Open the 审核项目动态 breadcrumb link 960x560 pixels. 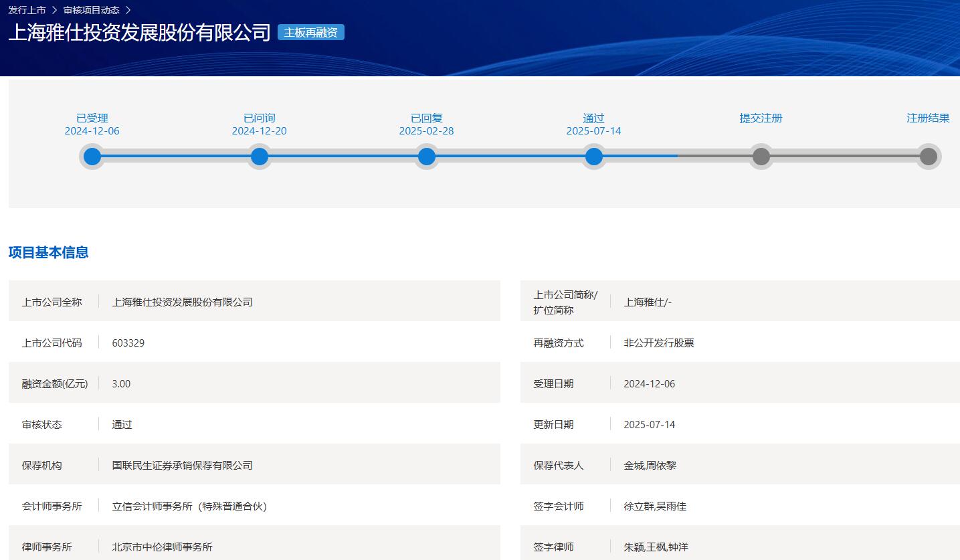(x=91, y=10)
